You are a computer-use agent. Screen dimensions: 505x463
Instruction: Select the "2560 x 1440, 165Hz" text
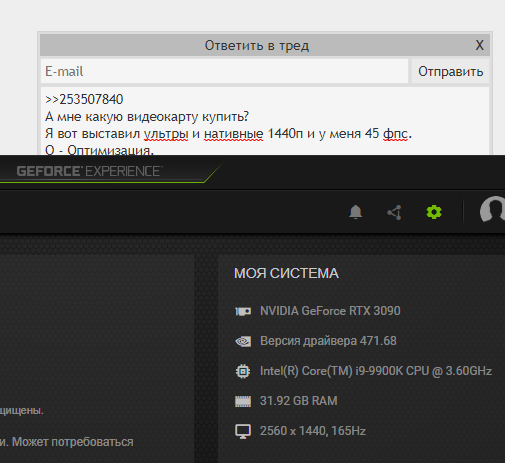313,431
